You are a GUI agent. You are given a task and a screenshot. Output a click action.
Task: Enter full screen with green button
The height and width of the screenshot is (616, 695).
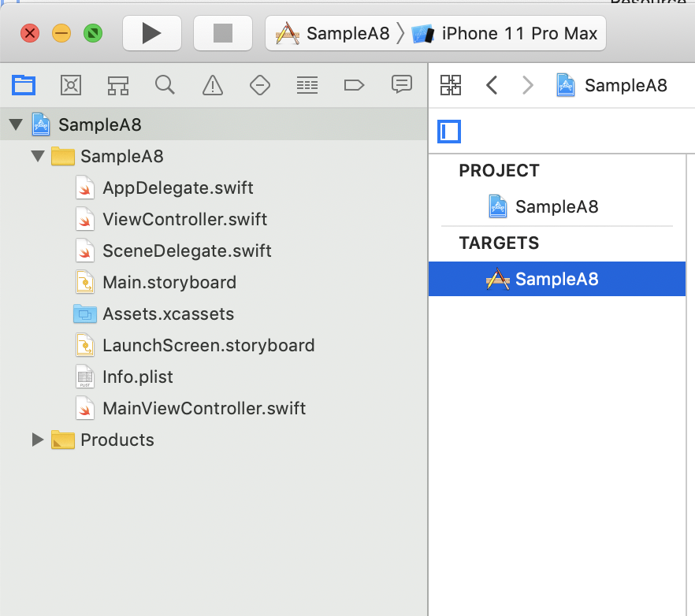(93, 33)
